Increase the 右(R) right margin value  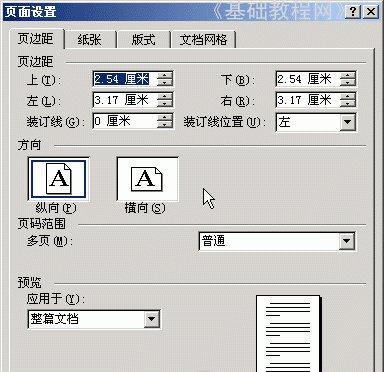coord(348,96)
